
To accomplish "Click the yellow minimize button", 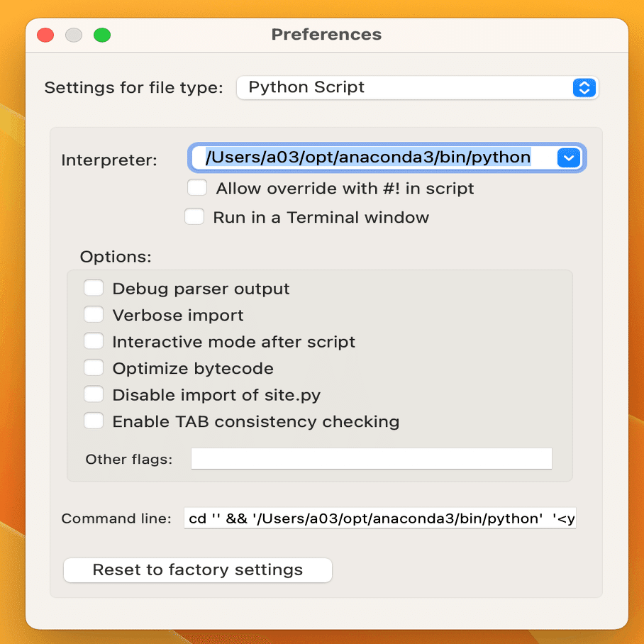I will tap(73, 34).
